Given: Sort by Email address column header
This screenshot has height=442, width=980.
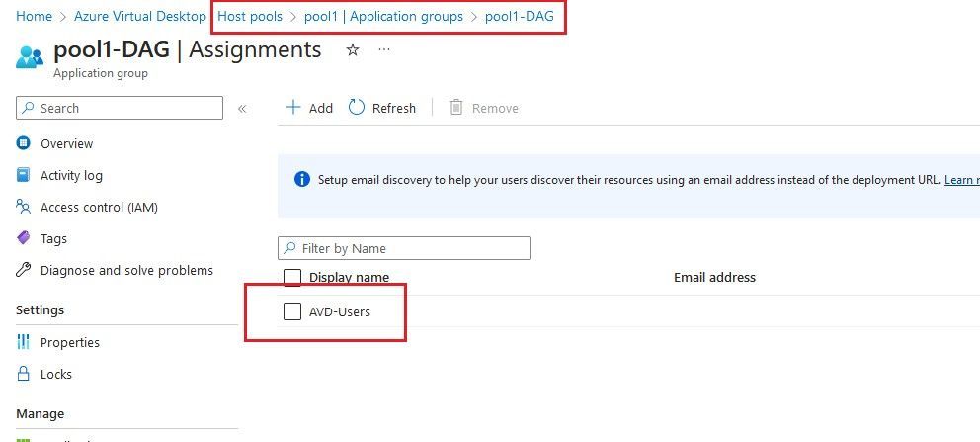Looking at the screenshot, I should coord(714,277).
